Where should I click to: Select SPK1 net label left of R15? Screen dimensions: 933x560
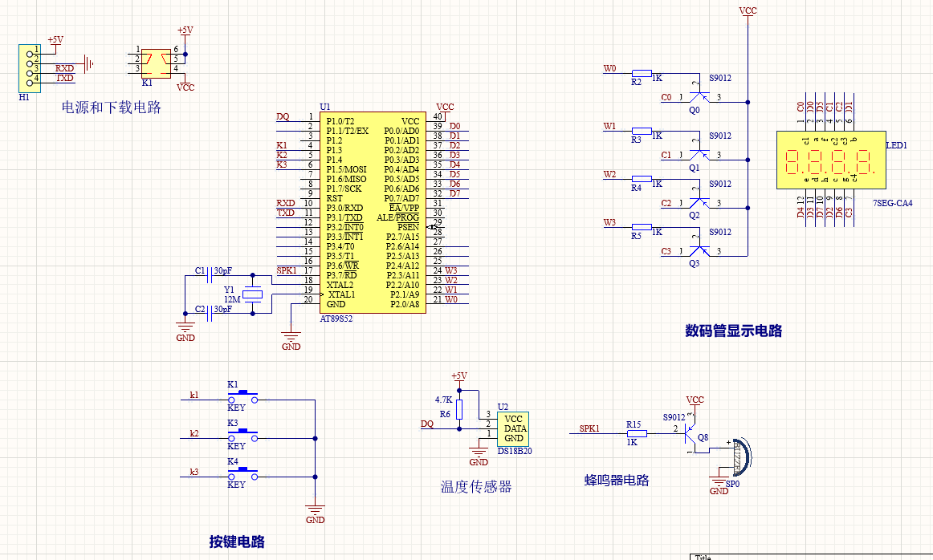589,428
